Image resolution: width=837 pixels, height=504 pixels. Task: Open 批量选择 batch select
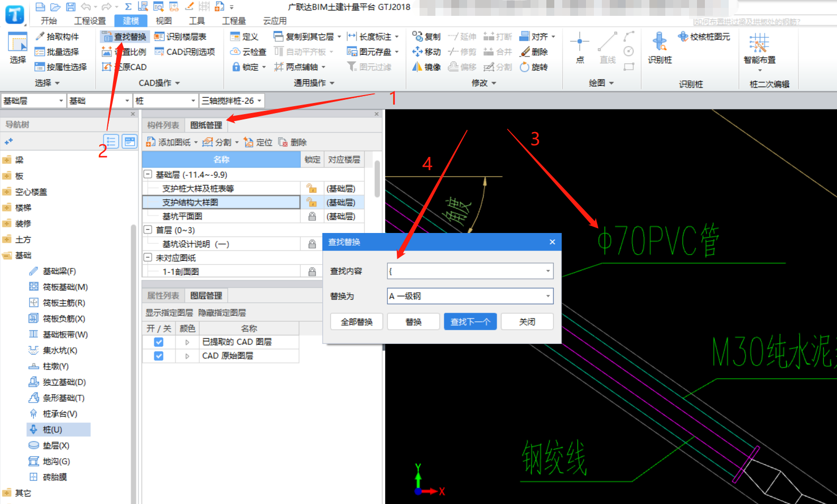click(57, 52)
